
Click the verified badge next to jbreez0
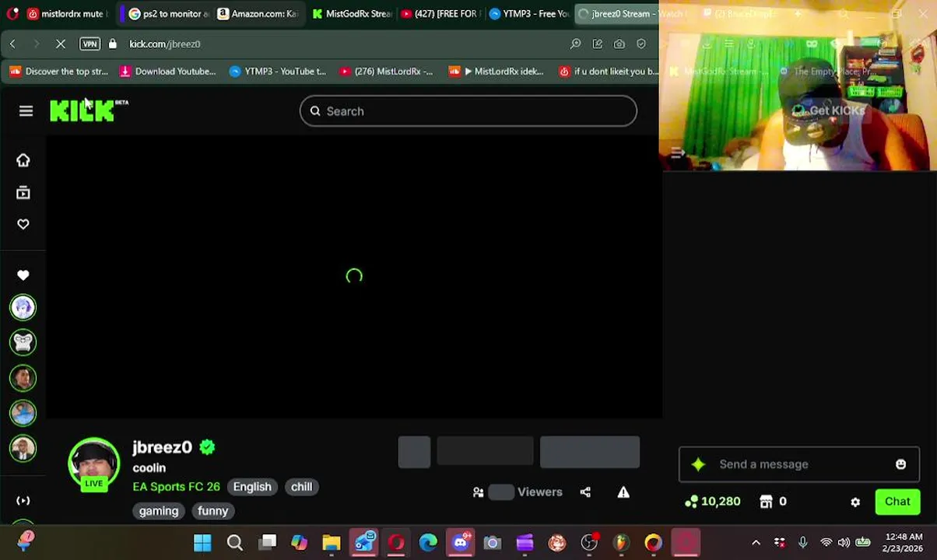coord(207,447)
